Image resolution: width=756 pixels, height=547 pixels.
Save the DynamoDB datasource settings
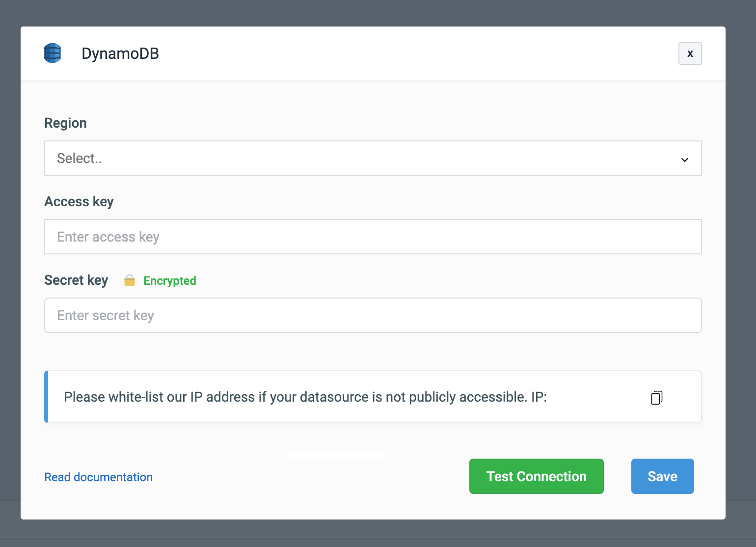(662, 476)
